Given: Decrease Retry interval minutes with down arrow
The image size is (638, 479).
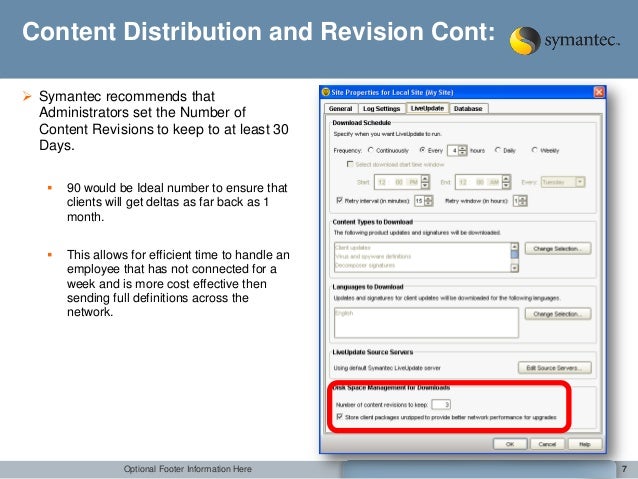Looking at the screenshot, I should (x=428, y=203).
